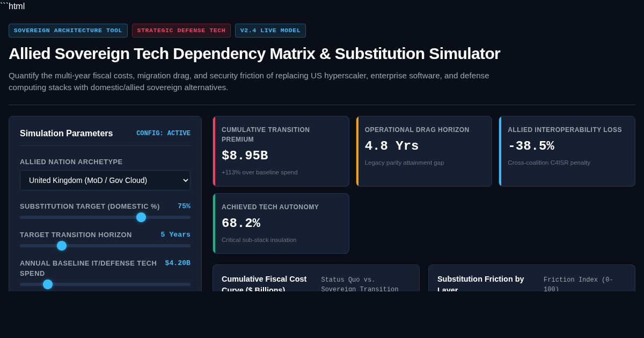The height and width of the screenshot is (338, 644).
Task: Click the 5 Years horizon value
Action: tap(175, 234)
